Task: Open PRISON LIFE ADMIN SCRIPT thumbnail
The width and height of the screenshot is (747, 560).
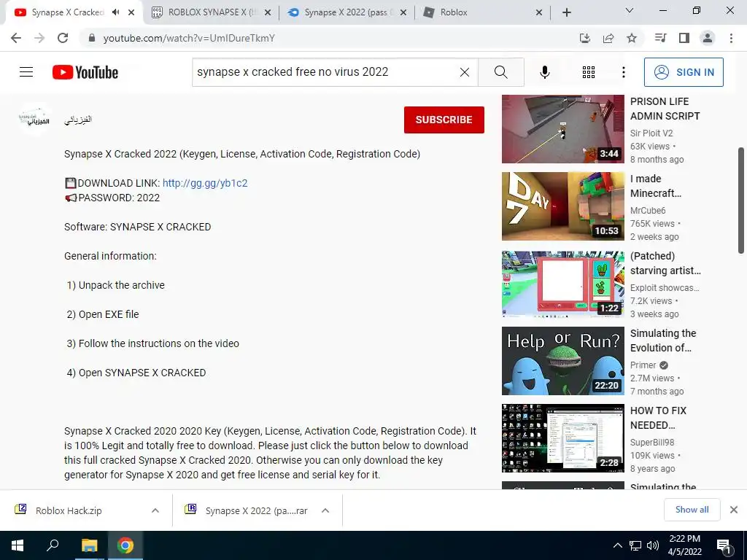Action: pyautogui.click(x=562, y=128)
